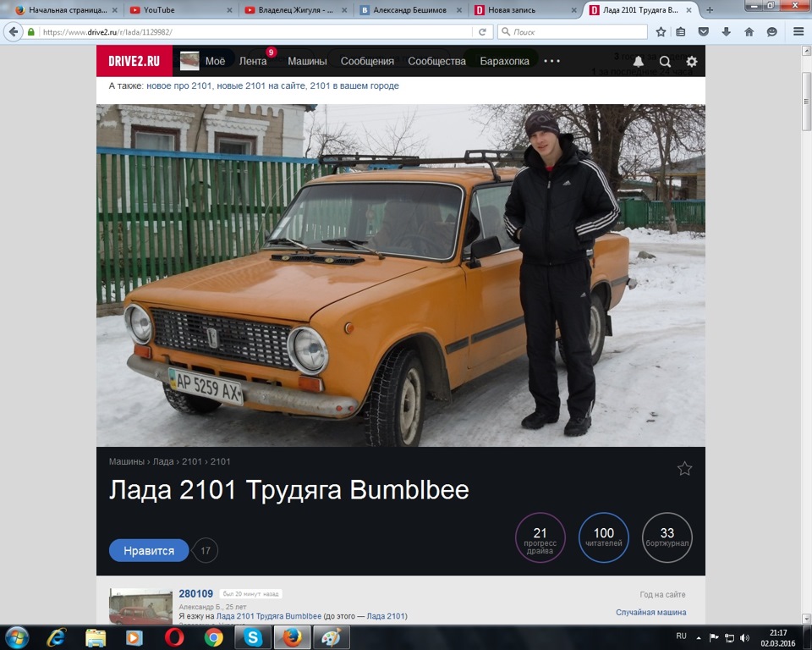Image resolution: width=812 pixels, height=650 pixels.
Task: Open search engine dropdown in search box
Action: (507, 30)
